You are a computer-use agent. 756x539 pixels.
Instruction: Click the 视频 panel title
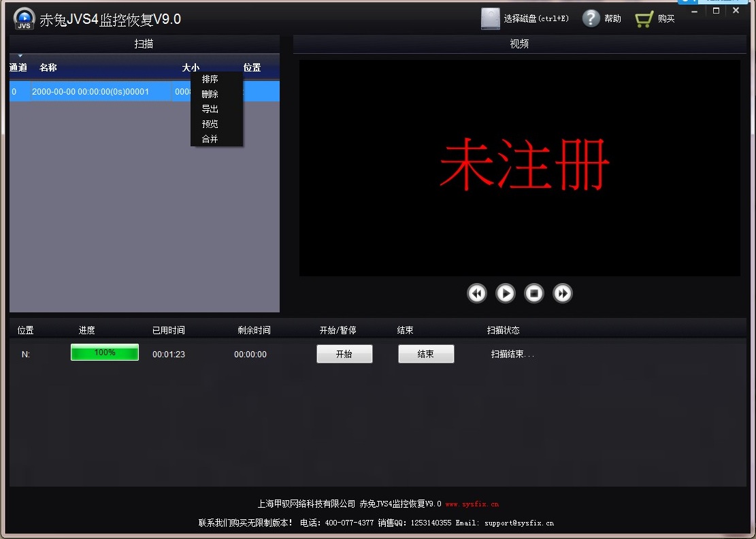tap(519, 44)
